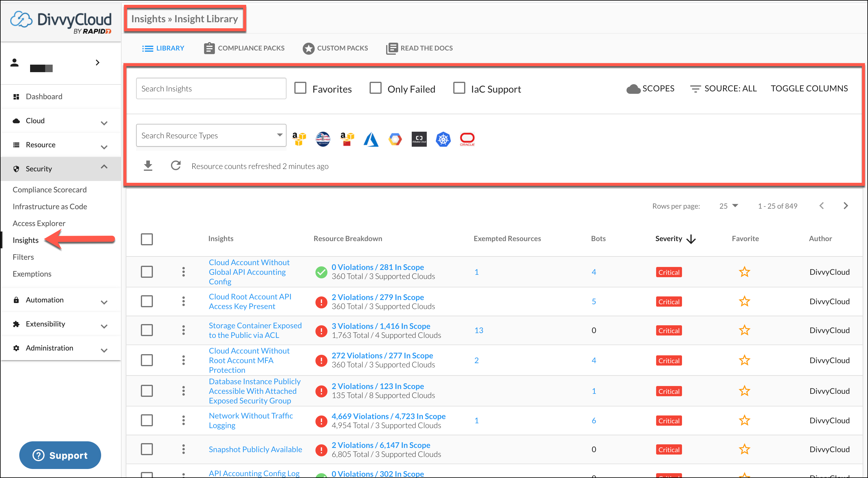Tick the IaC Support checkbox

pos(459,88)
